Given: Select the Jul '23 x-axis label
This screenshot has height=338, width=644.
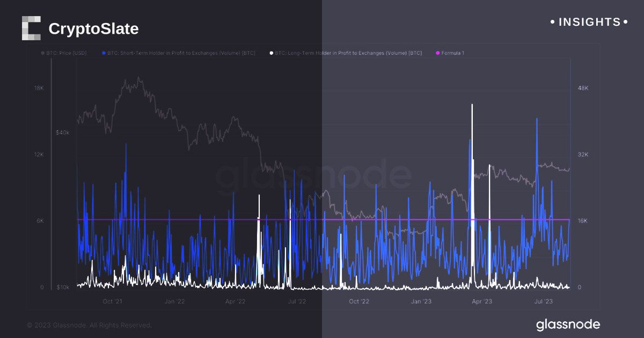Looking at the screenshot, I should pyautogui.click(x=543, y=302).
